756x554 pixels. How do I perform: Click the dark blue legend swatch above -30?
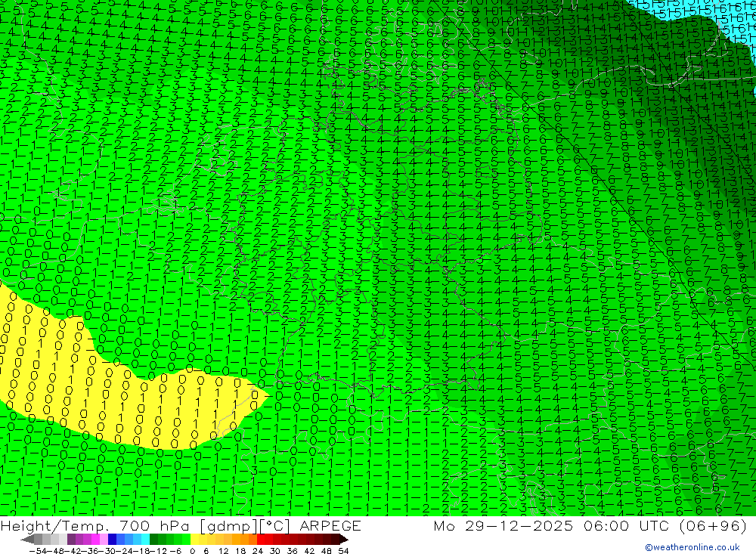coord(112,539)
